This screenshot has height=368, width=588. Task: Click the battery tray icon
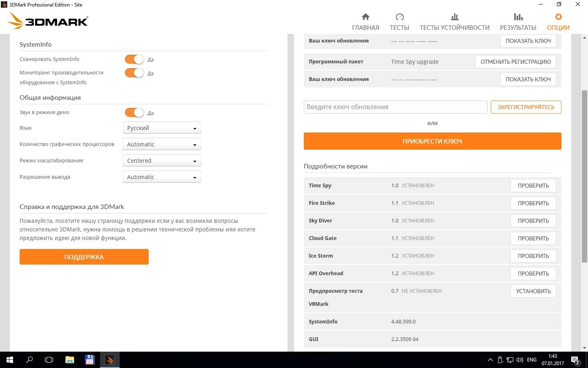(x=500, y=360)
